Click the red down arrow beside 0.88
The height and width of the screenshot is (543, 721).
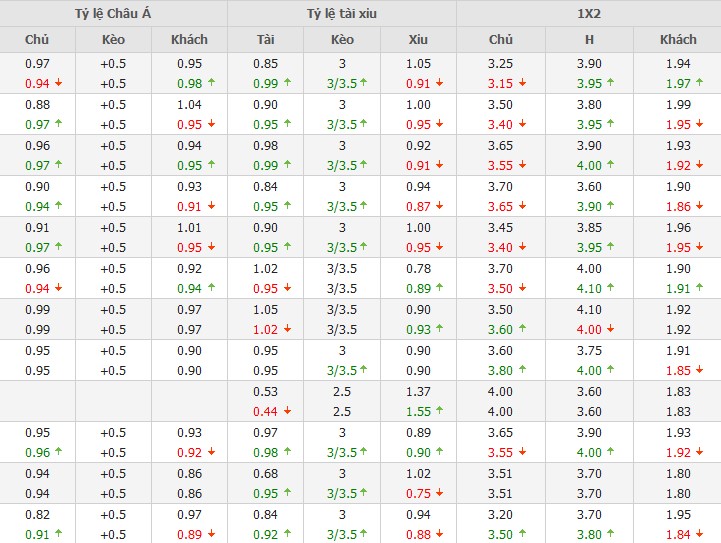[439, 534]
